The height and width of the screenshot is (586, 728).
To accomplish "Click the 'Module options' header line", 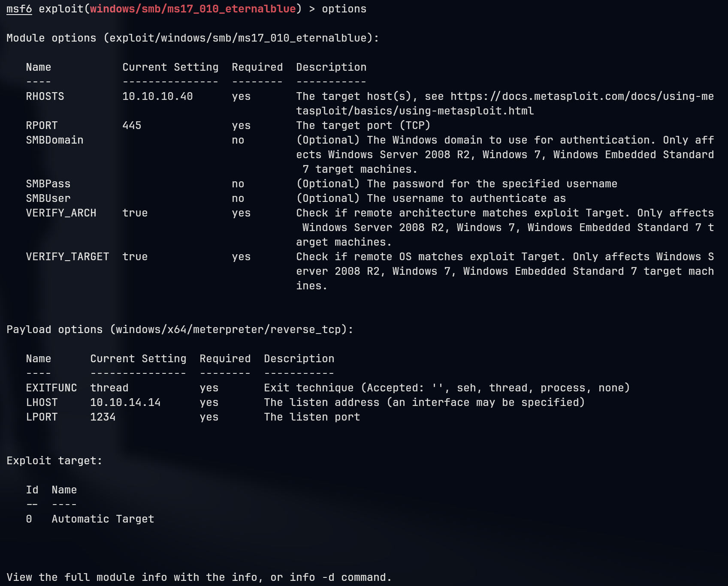I will 193,38.
